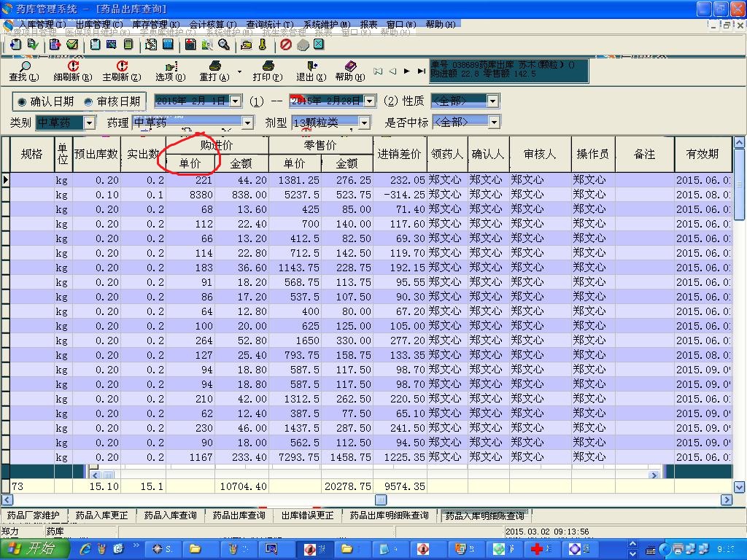Switch to the 药品厂家维护 tab

[34, 516]
